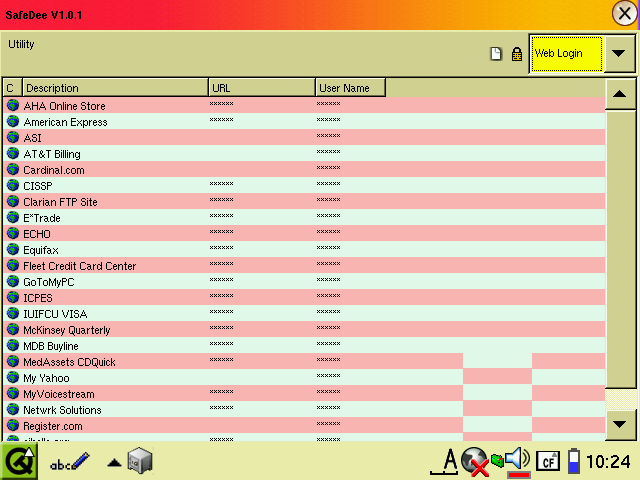Click the CF card tray icon
The image size is (640, 480).
point(548,461)
